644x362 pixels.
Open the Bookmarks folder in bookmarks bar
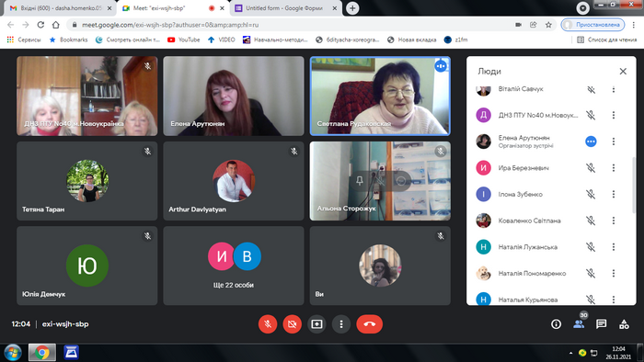click(69, 40)
